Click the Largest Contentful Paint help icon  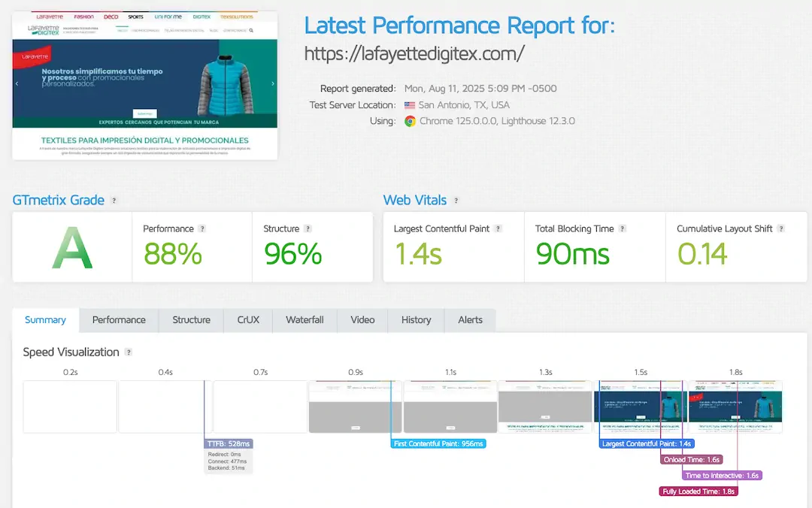(498, 228)
